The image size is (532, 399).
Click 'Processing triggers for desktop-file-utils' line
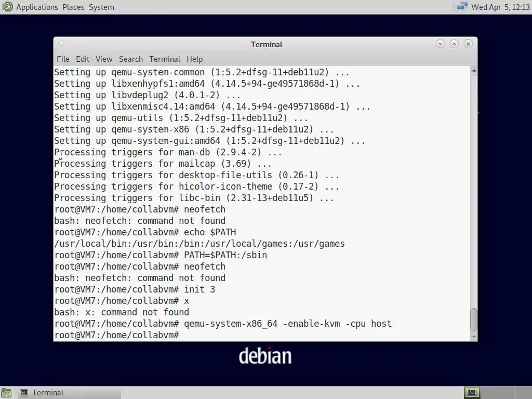[197, 175]
